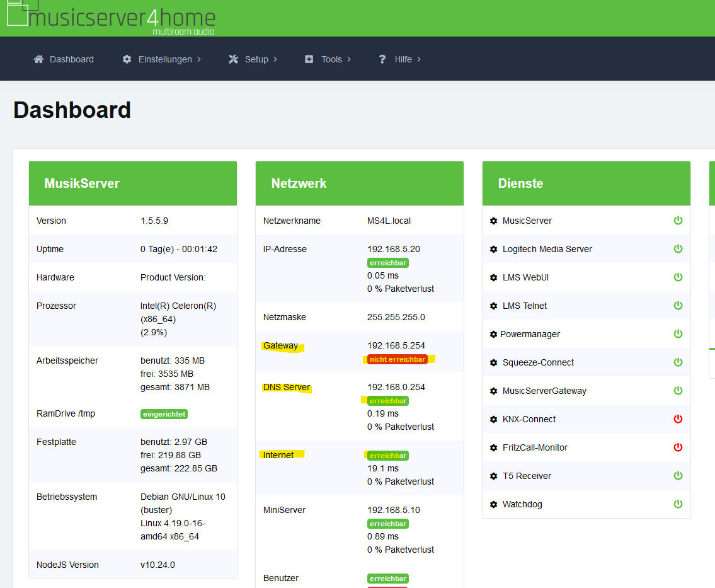Click the Powermanager gear icon
Viewport: 715px width, 588px height.
(493, 335)
